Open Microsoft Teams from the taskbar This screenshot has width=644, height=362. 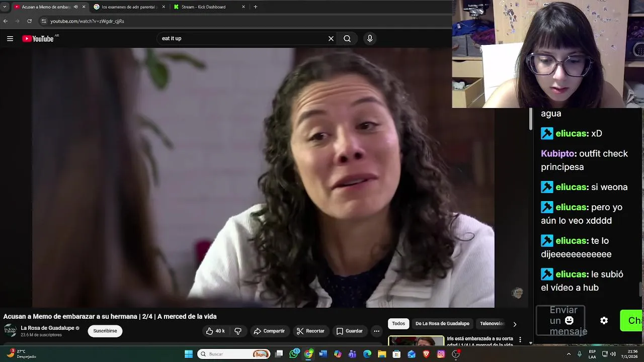pos(352,354)
